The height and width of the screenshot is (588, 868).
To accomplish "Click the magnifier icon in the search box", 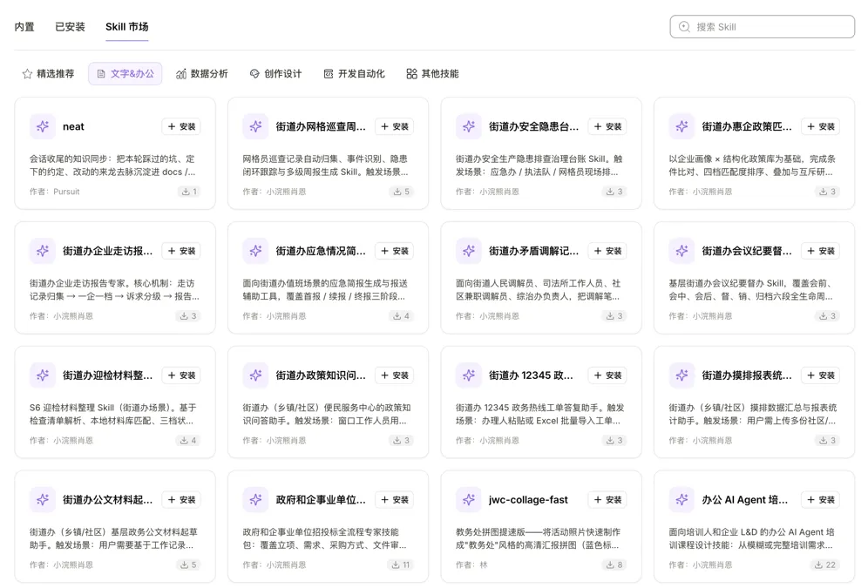I will [x=684, y=26].
